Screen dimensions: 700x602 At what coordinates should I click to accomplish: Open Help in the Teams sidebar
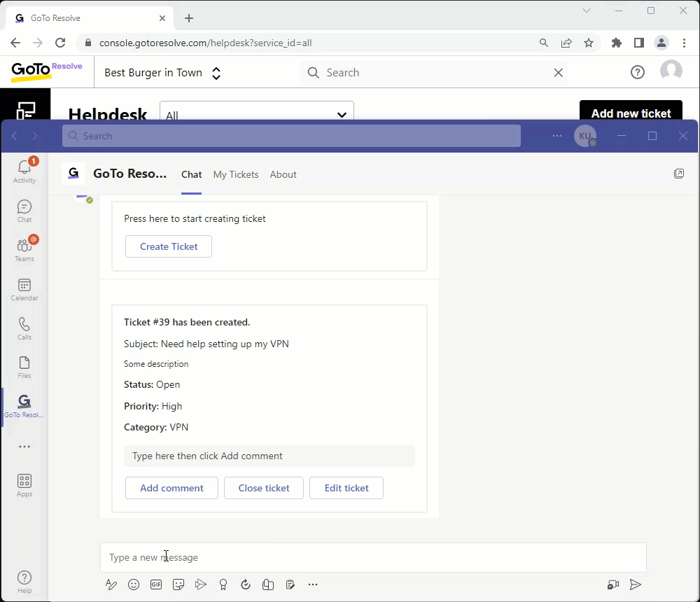(x=24, y=582)
